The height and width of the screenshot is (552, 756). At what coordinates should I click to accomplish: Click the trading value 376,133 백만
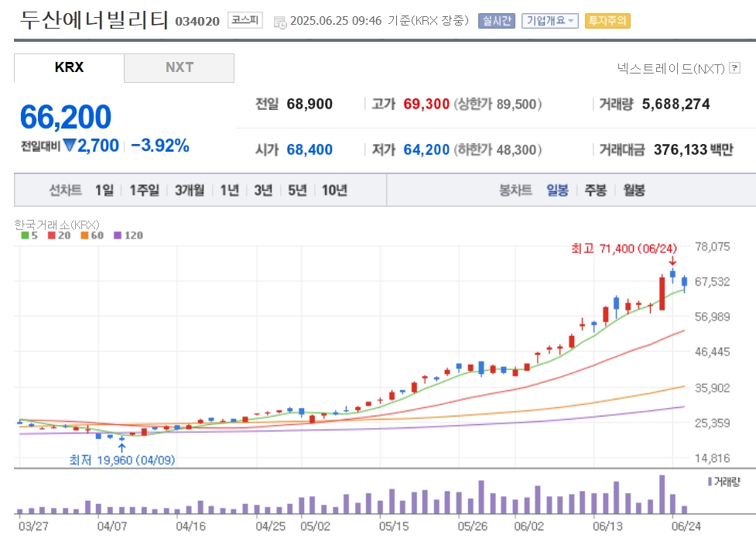[x=693, y=150]
